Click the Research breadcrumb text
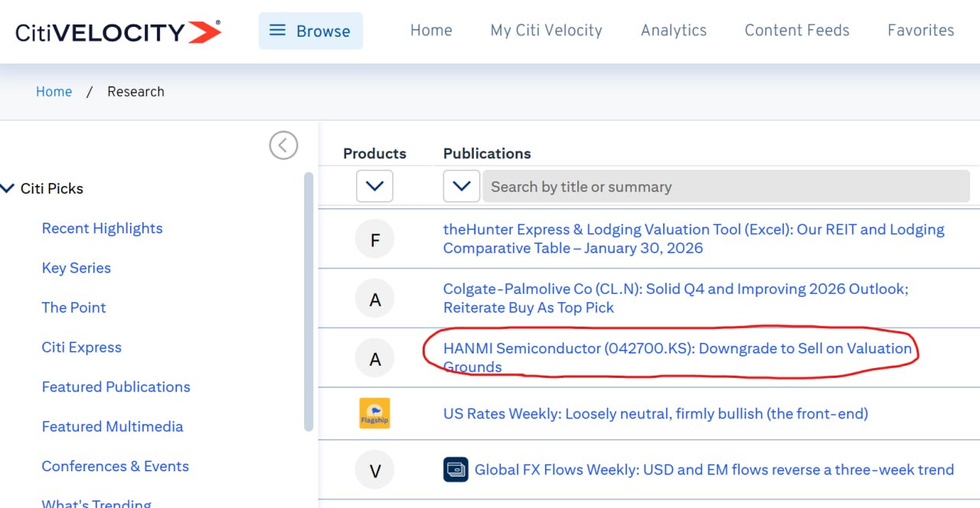 pyautogui.click(x=136, y=91)
